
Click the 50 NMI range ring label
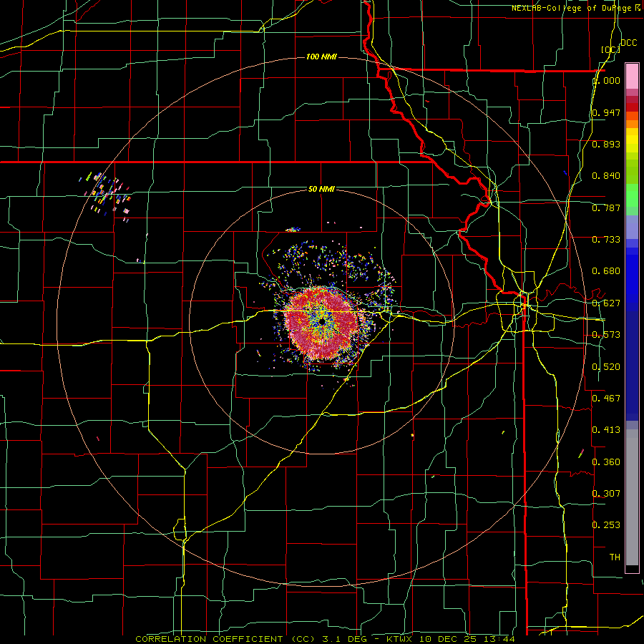tap(321, 190)
